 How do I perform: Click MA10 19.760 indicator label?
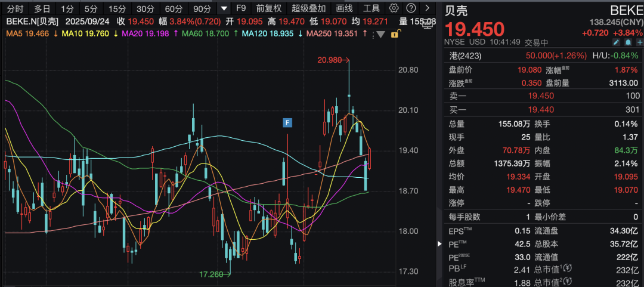[85, 34]
